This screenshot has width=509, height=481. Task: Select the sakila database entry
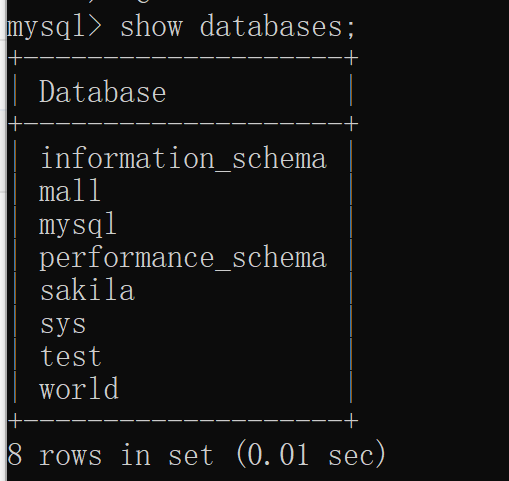click(87, 290)
